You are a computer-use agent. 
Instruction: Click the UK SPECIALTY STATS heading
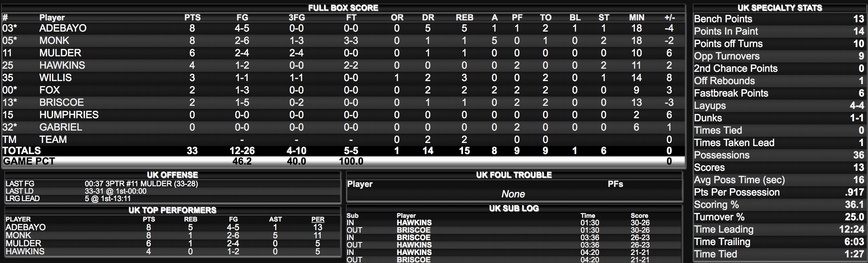(x=780, y=8)
